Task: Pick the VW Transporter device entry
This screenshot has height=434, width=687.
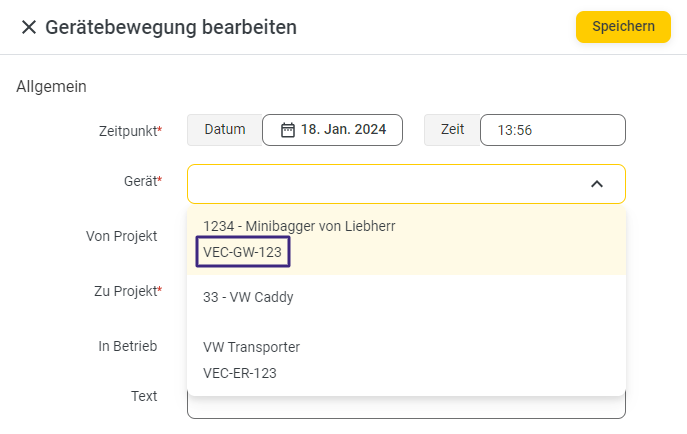Action: tap(252, 347)
